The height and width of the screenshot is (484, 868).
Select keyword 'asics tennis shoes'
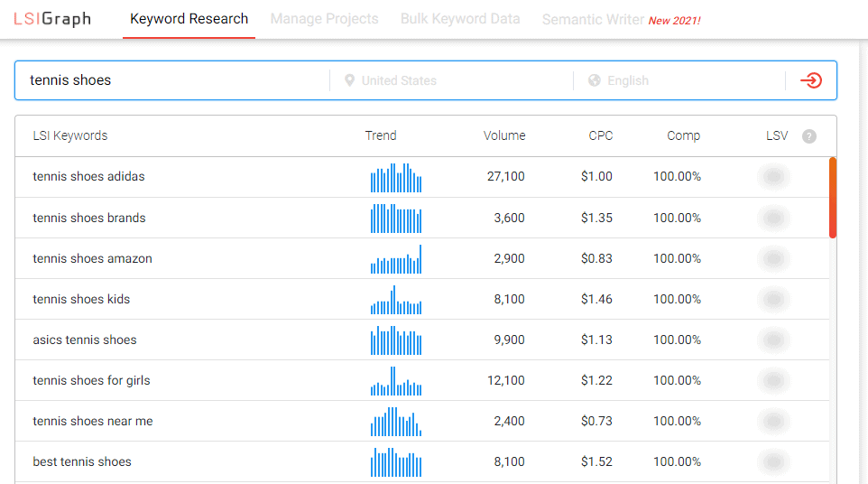tap(85, 340)
